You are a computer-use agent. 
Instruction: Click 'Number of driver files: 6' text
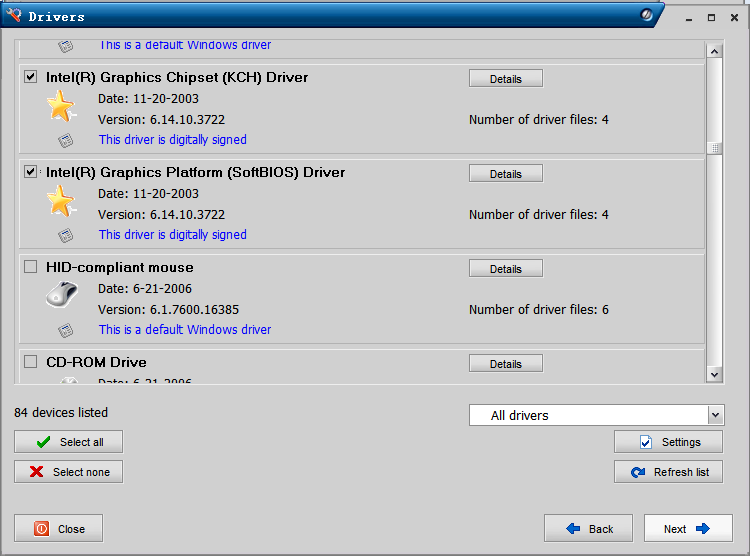(x=539, y=310)
